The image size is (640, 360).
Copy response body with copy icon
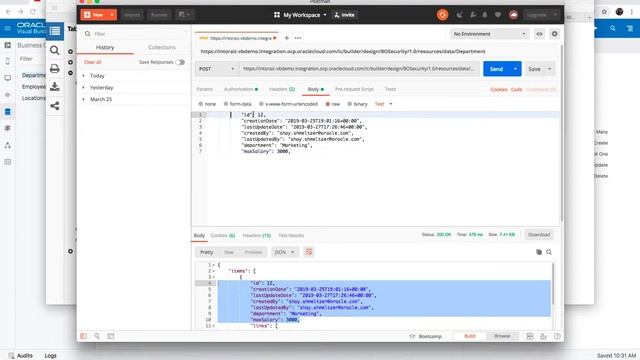pyautogui.click(x=539, y=252)
